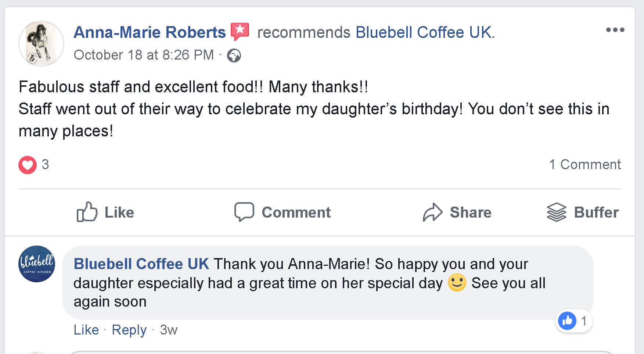View the 3 reactions count
644x354 pixels.
point(45,164)
